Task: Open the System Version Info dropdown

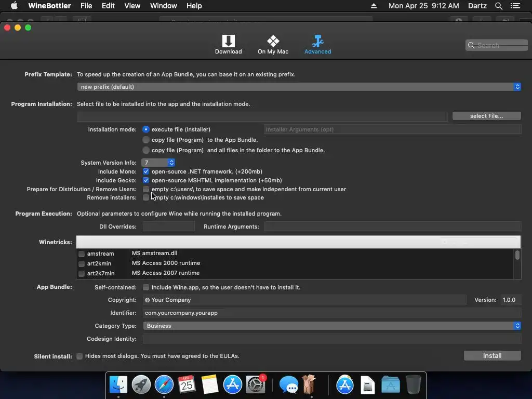Action: click(x=158, y=163)
